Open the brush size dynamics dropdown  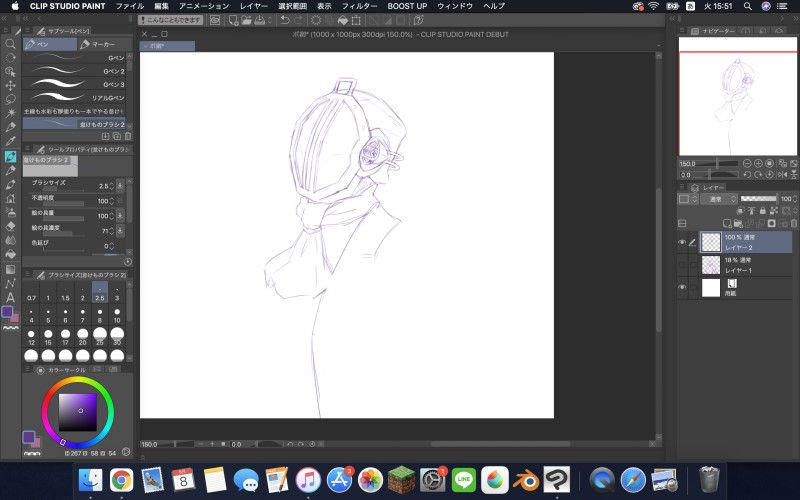(x=121, y=186)
